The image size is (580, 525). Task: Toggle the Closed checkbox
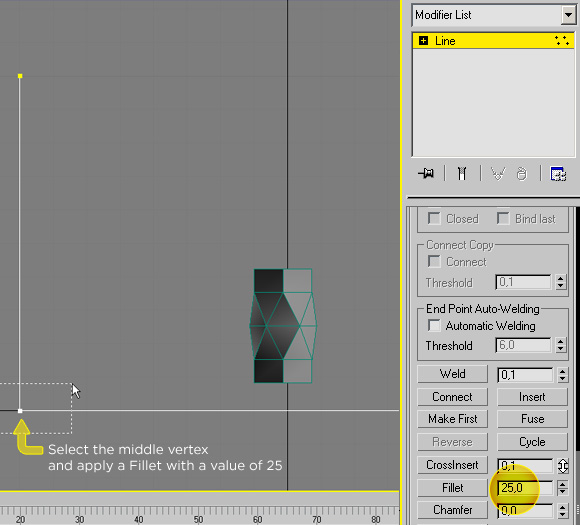[434, 218]
